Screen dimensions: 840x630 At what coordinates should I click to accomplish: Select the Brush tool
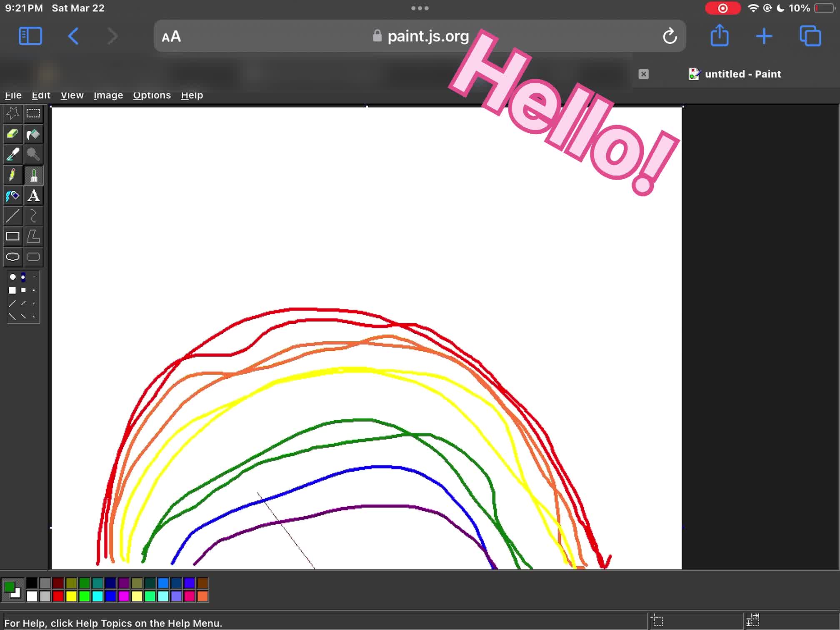coord(33,175)
